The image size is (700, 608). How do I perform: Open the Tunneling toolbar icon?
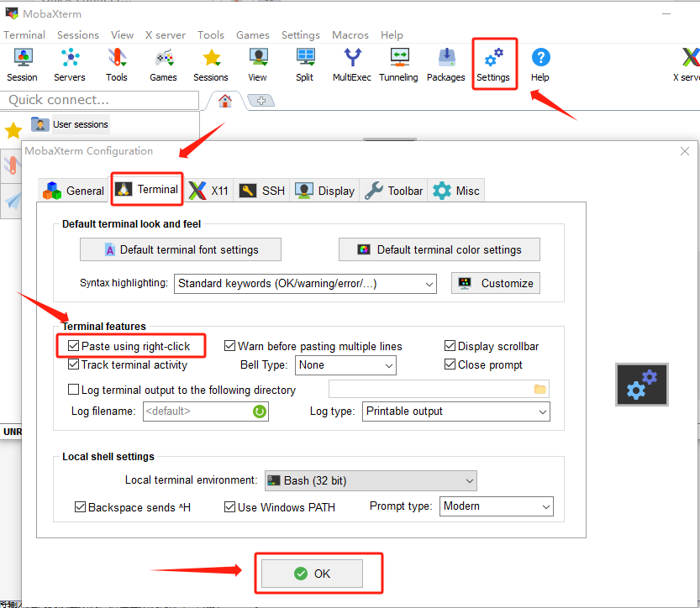click(398, 66)
